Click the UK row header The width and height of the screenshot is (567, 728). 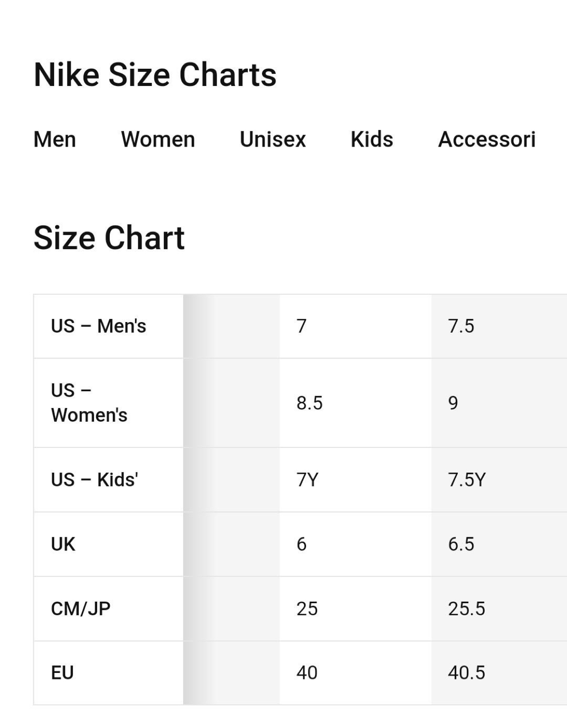coord(63,544)
